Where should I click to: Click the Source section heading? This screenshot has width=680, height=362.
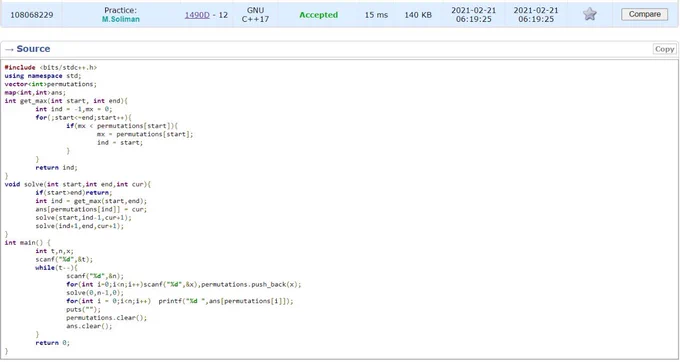click(x=33, y=49)
